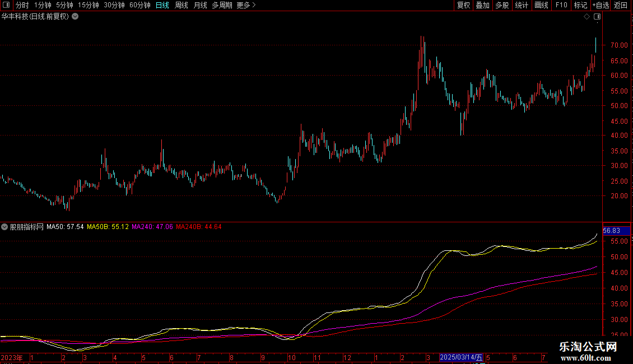Screen dimensions: 633x364
Task: Open the 多股 multi-stock view
Action: [502, 5]
